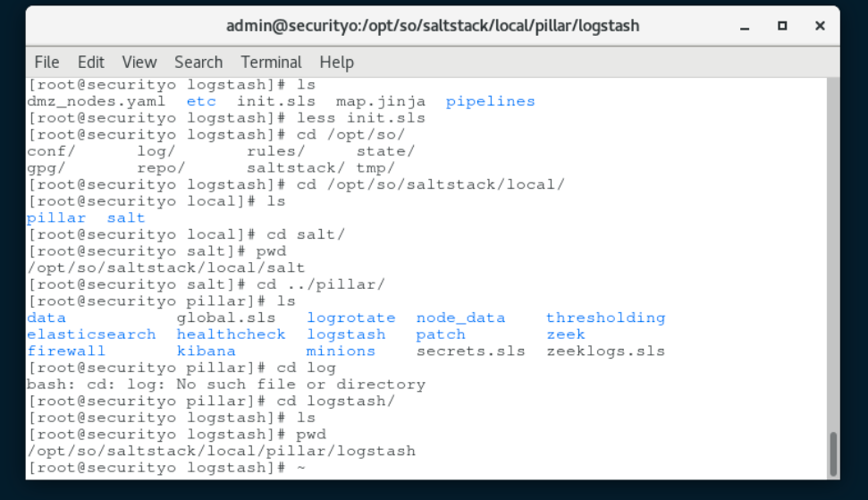Click the 'secrets.sls' file name
Viewport: 868px width, 500px height.
pos(470,351)
